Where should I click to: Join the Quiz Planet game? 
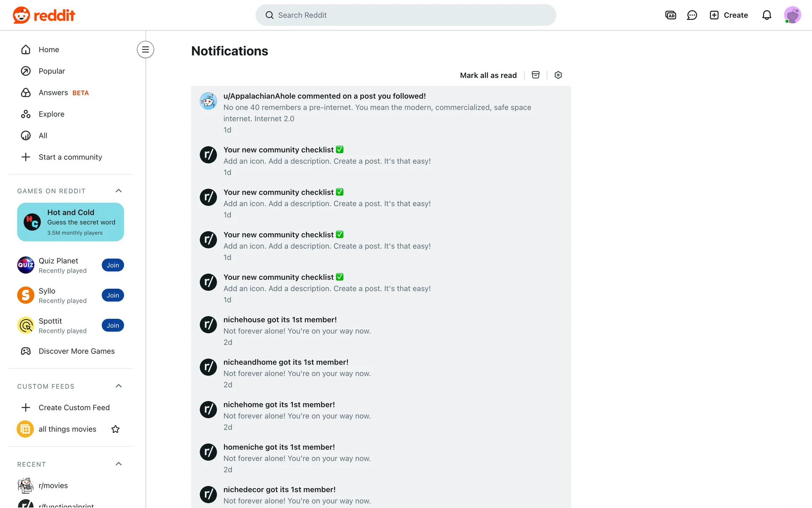[112, 265]
